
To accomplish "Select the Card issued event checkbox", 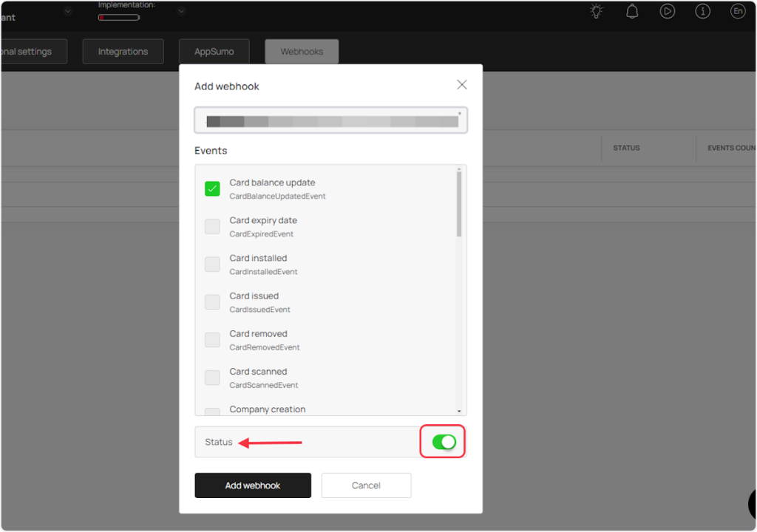I will (x=212, y=301).
